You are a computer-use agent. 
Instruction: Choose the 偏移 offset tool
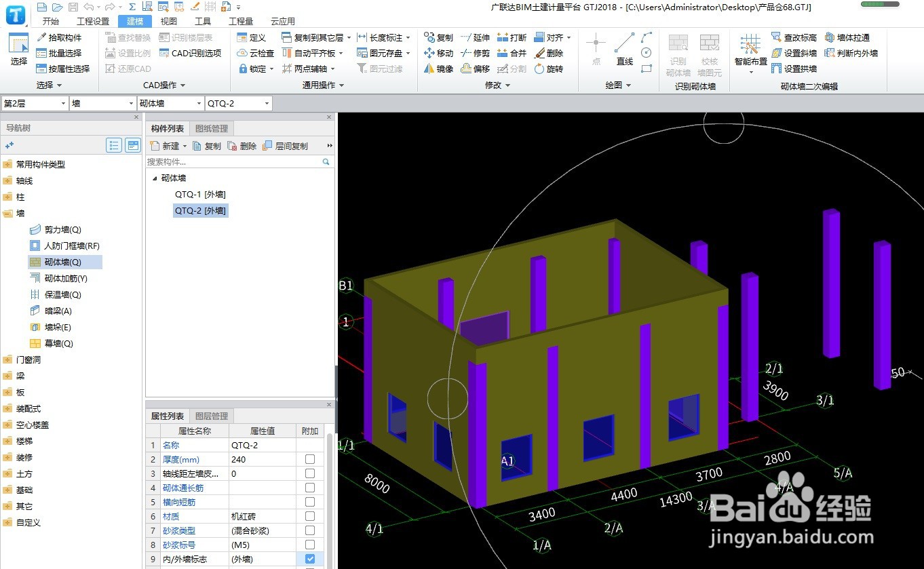(x=475, y=68)
